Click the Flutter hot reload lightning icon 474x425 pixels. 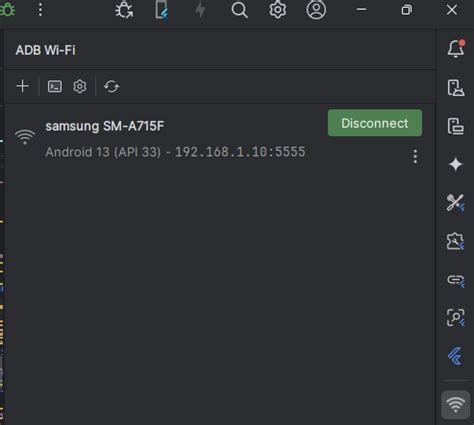[x=200, y=10]
